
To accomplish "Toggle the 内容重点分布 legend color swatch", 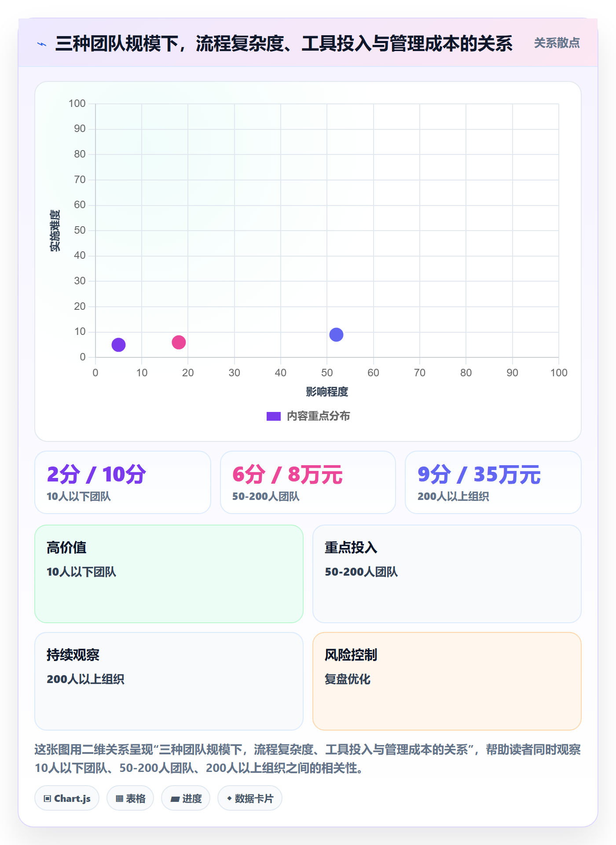I will click(273, 416).
